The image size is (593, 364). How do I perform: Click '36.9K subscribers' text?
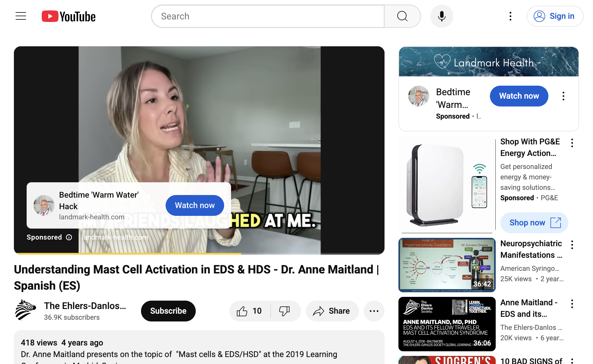click(x=72, y=317)
